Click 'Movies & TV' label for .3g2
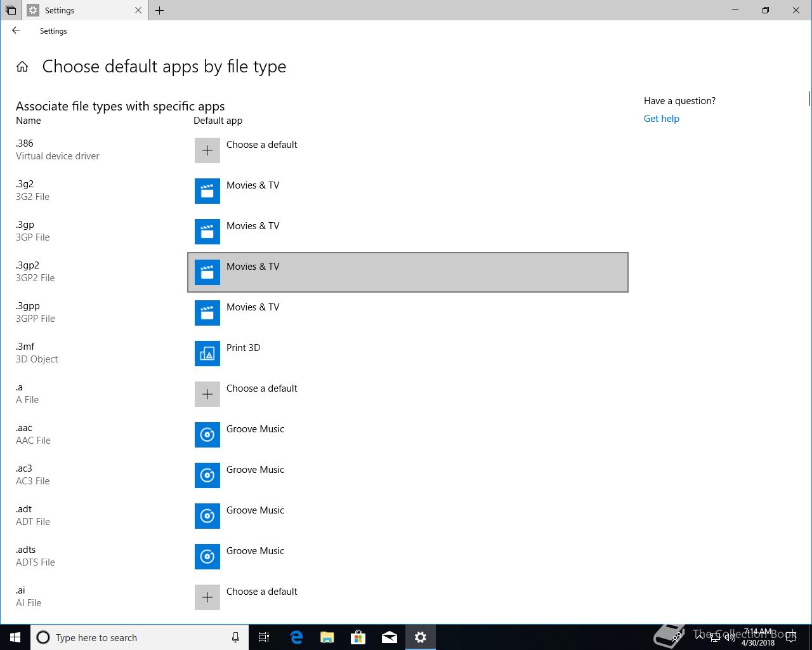Image resolution: width=812 pixels, height=650 pixels. pyautogui.click(x=253, y=185)
